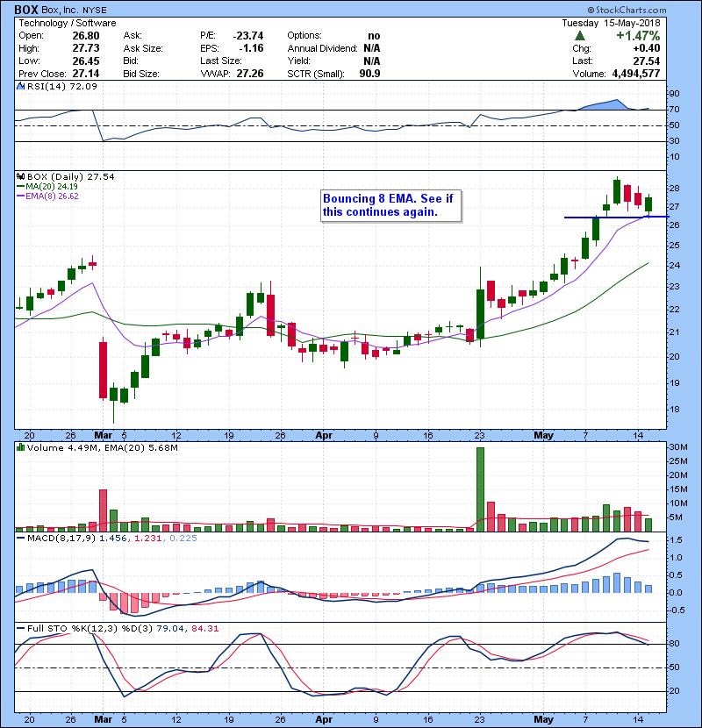Screen dimensions: 702x728
Task: Click the Annual Dividend label
Action: pyautogui.click(x=322, y=48)
